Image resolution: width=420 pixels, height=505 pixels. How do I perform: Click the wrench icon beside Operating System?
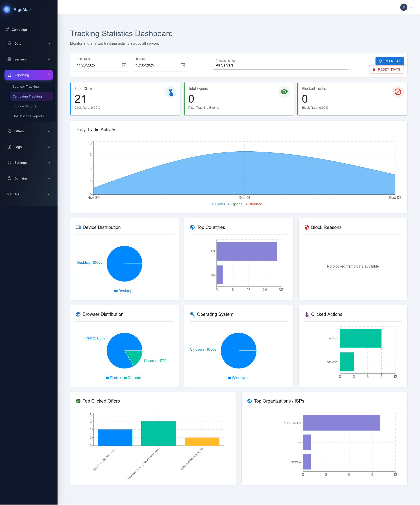(x=192, y=314)
